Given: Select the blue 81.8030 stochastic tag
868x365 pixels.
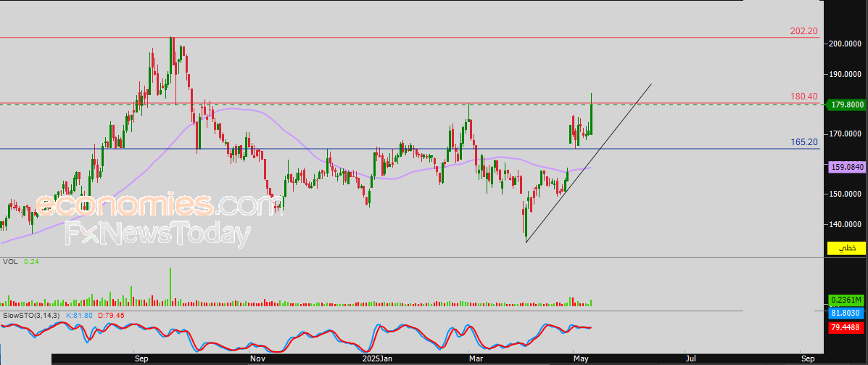Looking at the screenshot, I should pyautogui.click(x=846, y=313).
